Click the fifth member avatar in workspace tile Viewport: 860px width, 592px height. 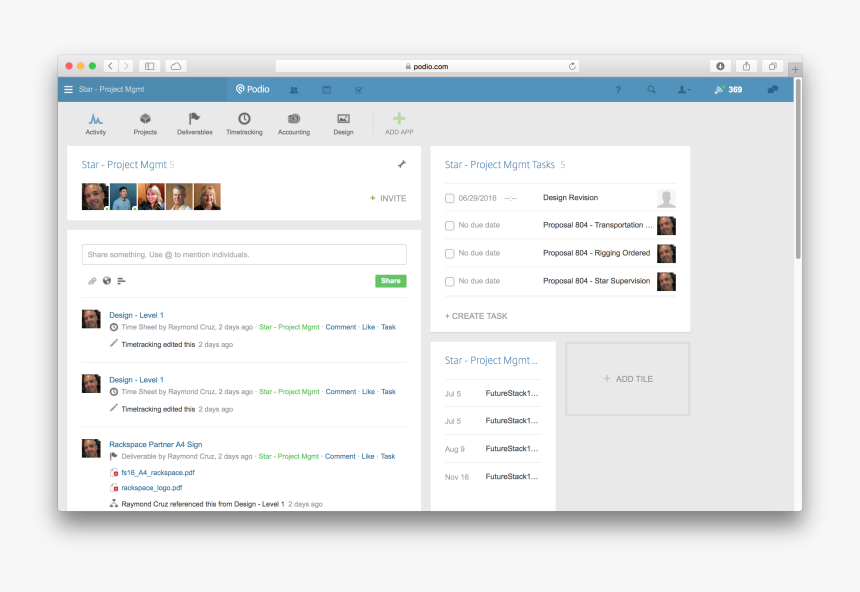pyautogui.click(x=207, y=196)
